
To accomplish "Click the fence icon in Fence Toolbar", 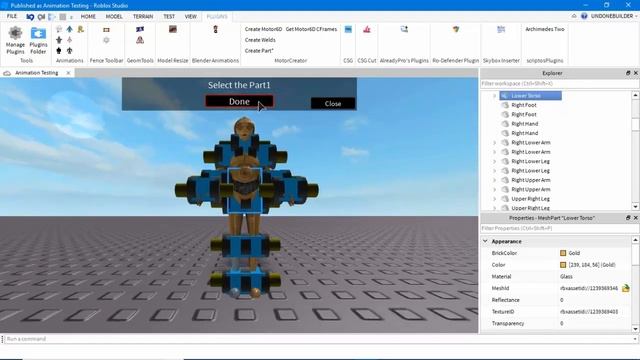I will (106, 30).
